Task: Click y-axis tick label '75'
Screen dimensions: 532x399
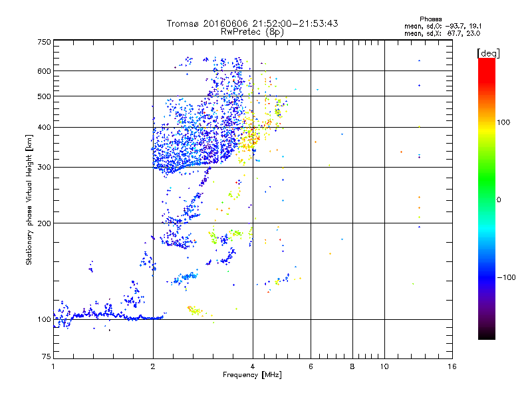Action: click(x=47, y=356)
